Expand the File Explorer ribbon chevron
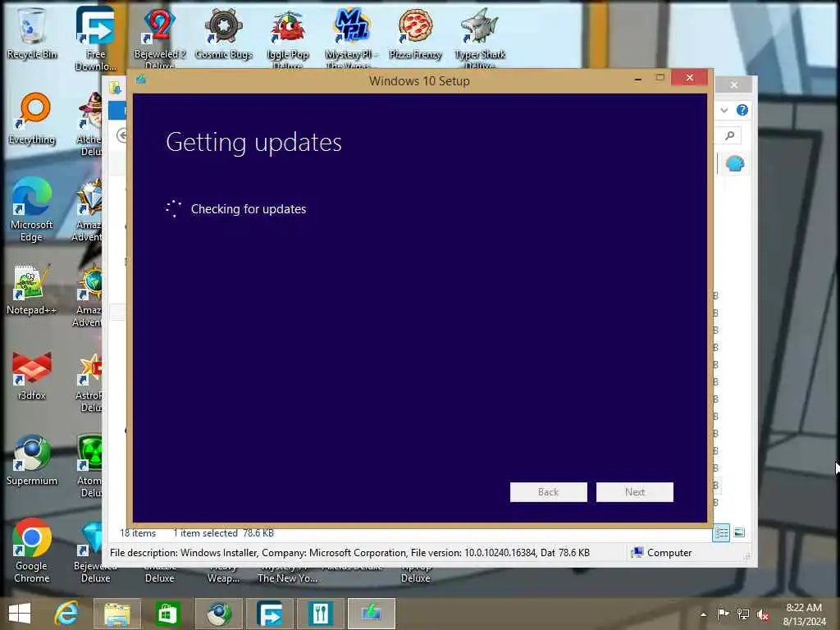Image resolution: width=840 pixels, height=630 pixels. (x=724, y=111)
